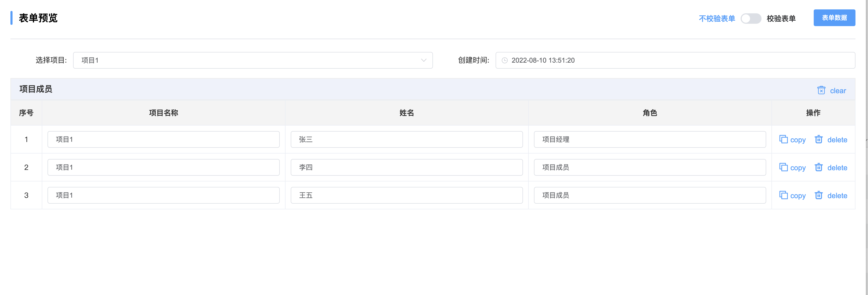The width and height of the screenshot is (868, 295).
Task: Click the 创建时间 field label
Action: pos(473,60)
